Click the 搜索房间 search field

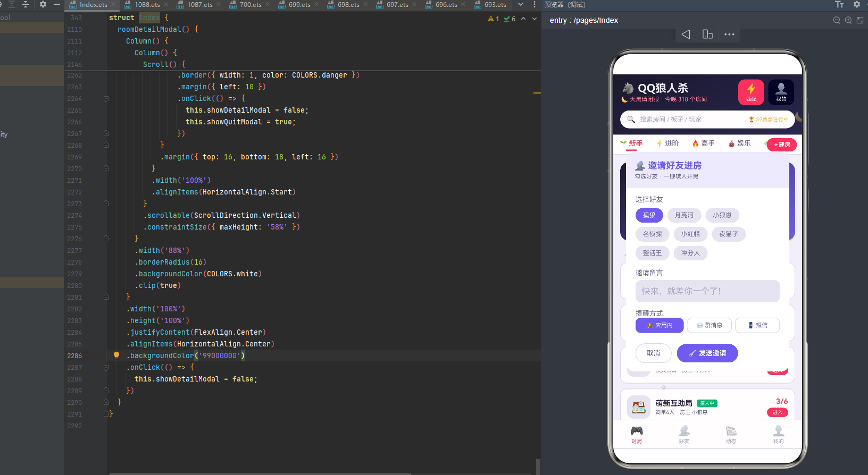(x=707, y=120)
